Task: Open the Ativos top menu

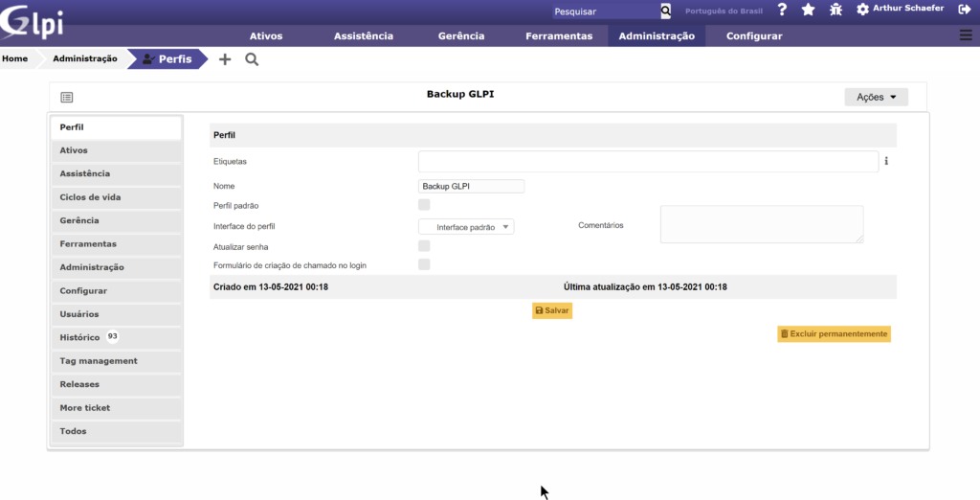Action: [x=266, y=35]
